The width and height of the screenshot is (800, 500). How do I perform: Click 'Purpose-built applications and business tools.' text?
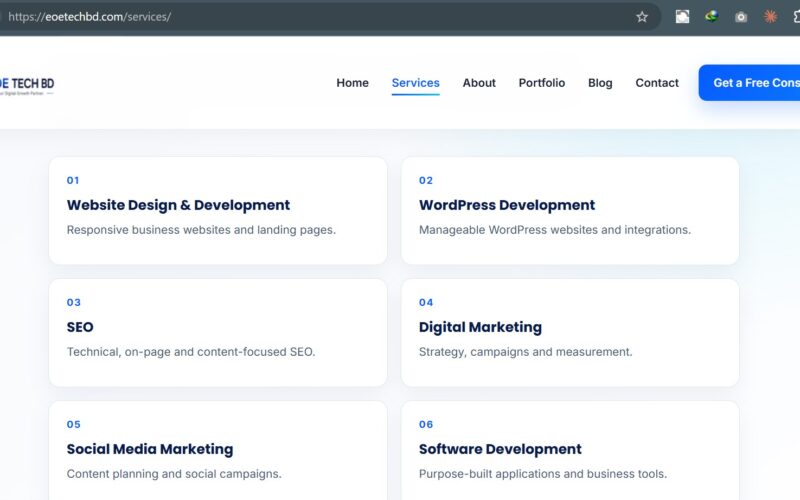click(x=543, y=474)
